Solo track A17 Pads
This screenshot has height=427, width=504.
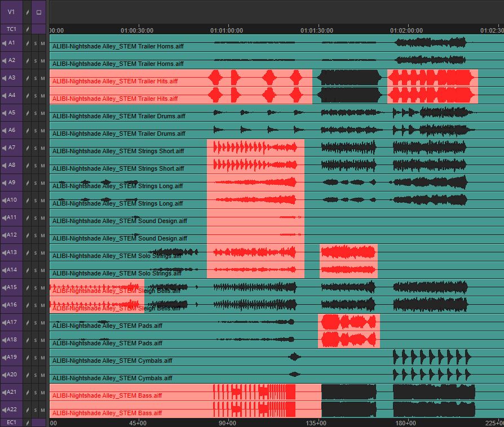[x=36, y=323]
